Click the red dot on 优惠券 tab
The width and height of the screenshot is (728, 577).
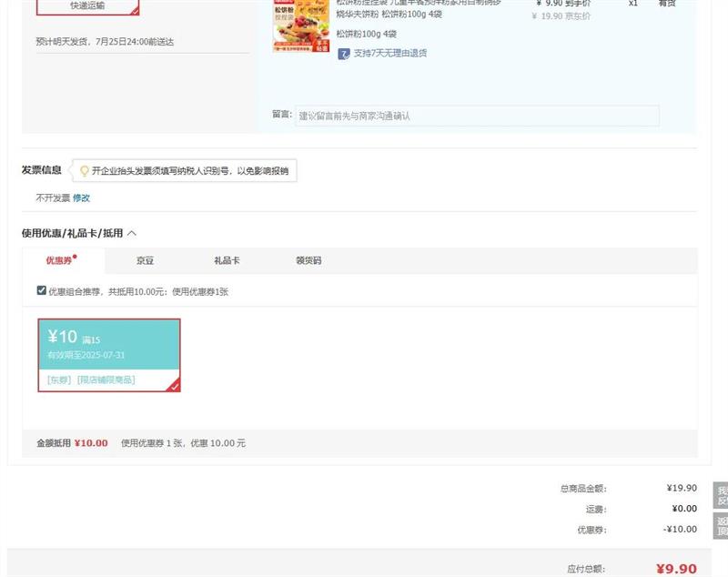(x=75, y=257)
